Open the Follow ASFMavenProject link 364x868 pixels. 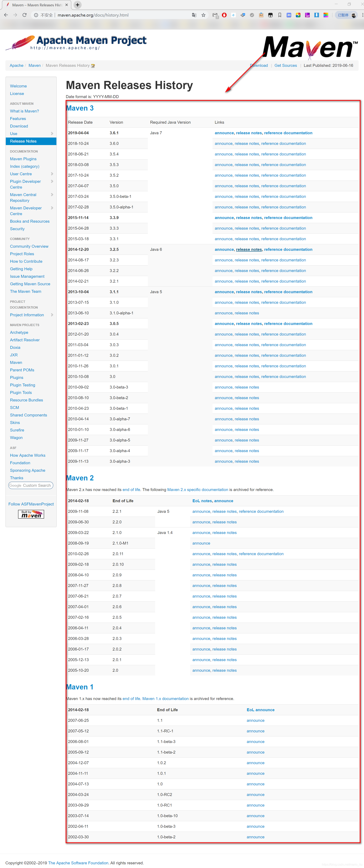coord(31,504)
